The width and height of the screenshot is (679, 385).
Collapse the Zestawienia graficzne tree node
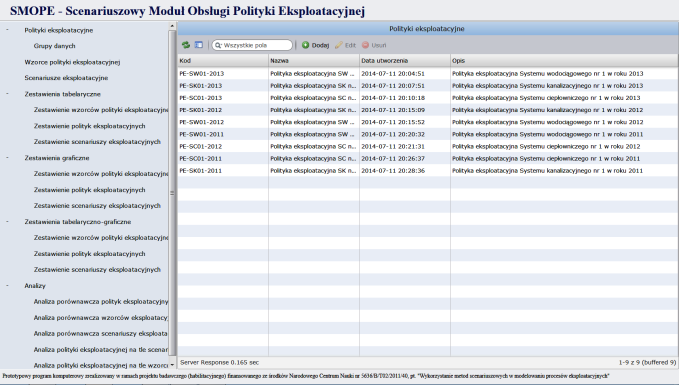pyautogui.click(x=7, y=158)
